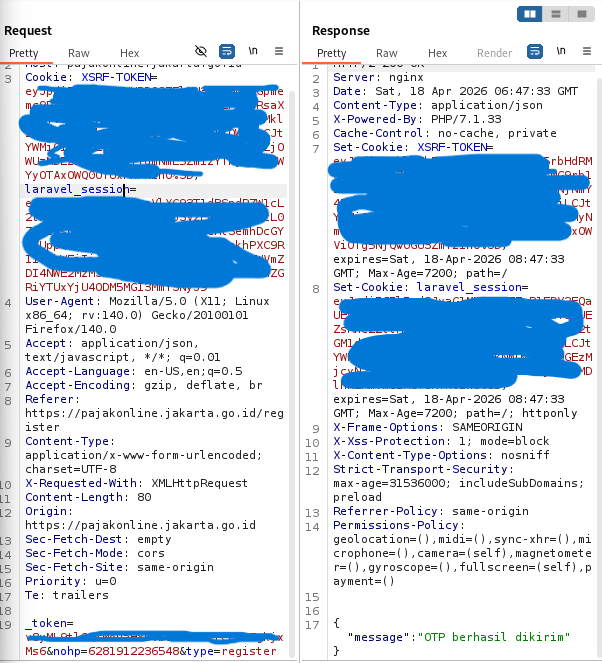Select combined tabbed layout icon

click(582, 14)
